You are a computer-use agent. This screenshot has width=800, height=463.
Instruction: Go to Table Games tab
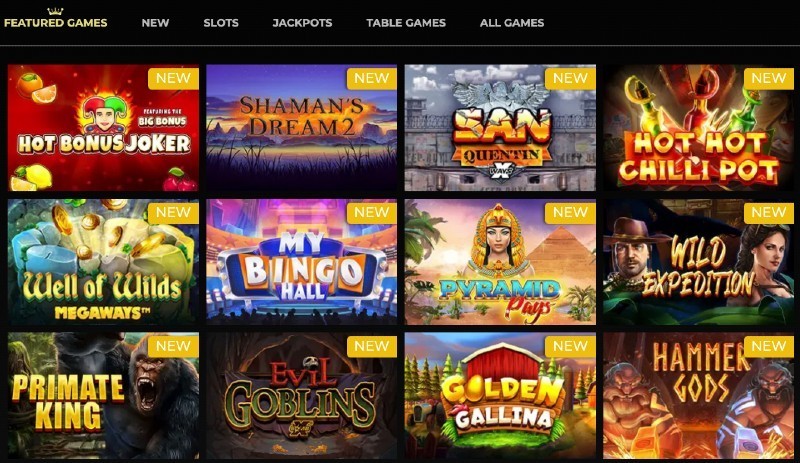tap(406, 23)
